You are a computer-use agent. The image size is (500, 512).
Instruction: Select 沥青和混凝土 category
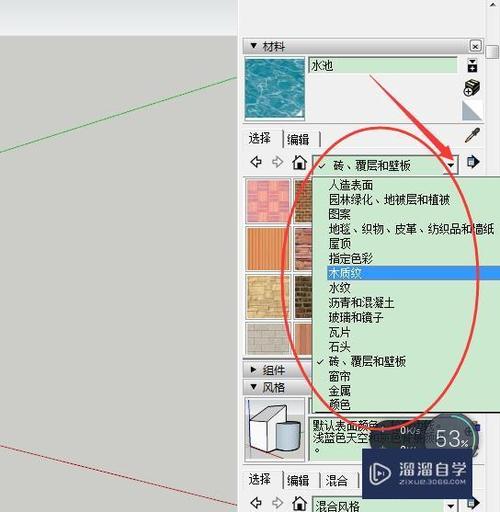tap(361, 303)
